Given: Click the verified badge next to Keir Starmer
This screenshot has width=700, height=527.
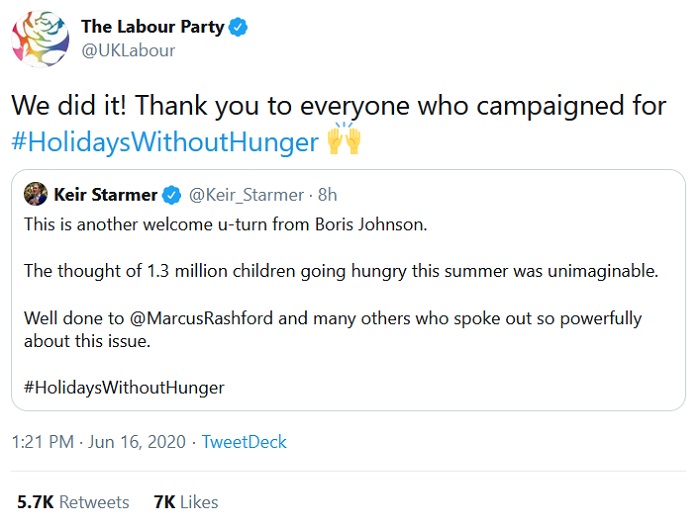Looking at the screenshot, I should point(172,193).
